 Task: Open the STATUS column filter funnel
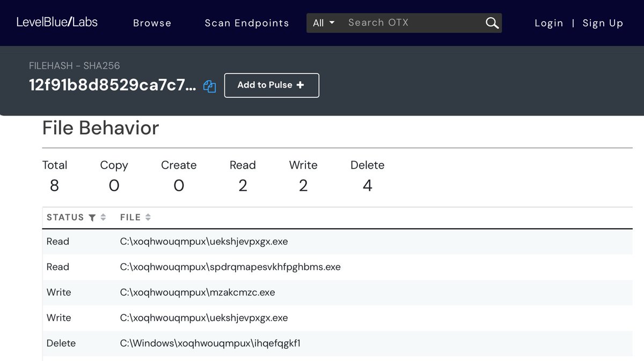(x=92, y=218)
